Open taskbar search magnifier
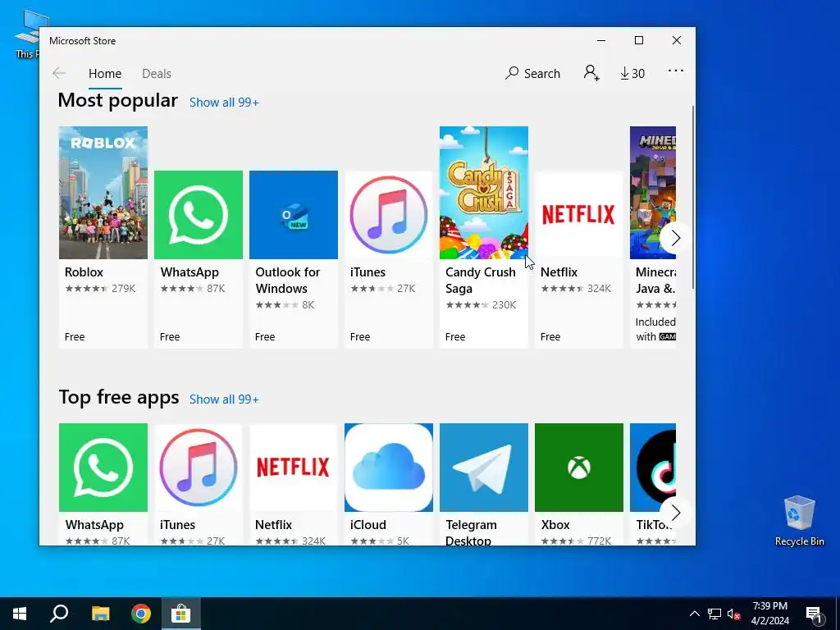The height and width of the screenshot is (630, 840). click(x=59, y=614)
